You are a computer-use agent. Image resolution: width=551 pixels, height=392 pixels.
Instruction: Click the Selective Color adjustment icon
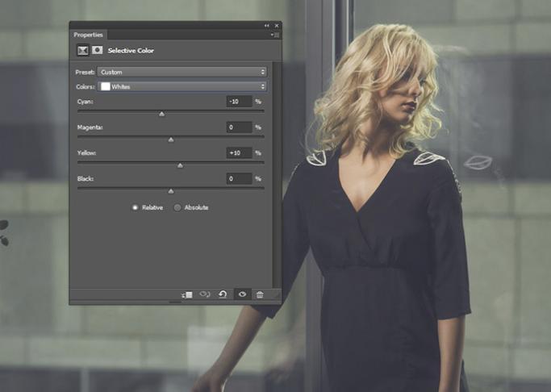[83, 50]
